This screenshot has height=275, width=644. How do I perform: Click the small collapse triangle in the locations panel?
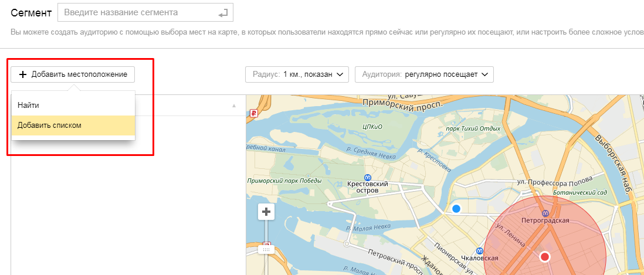[x=234, y=106]
